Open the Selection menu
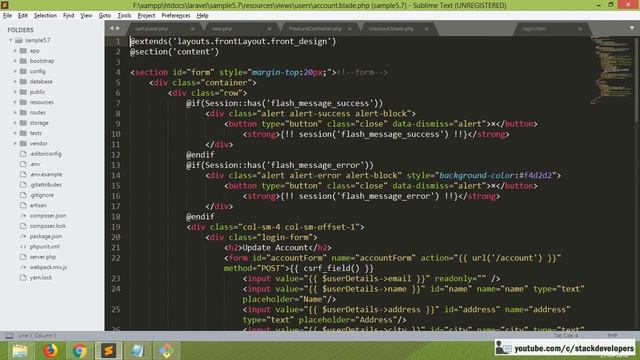640x360 pixels. tap(45, 16)
